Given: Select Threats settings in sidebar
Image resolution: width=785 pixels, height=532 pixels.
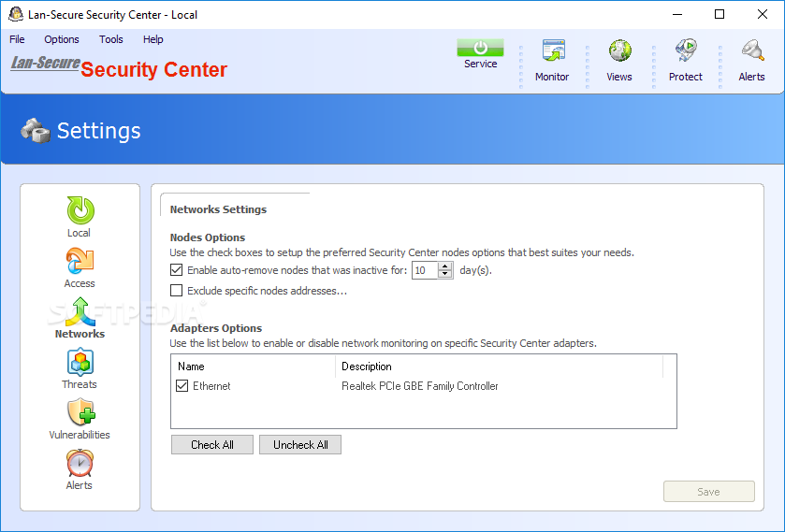Looking at the screenshot, I should click(x=80, y=368).
